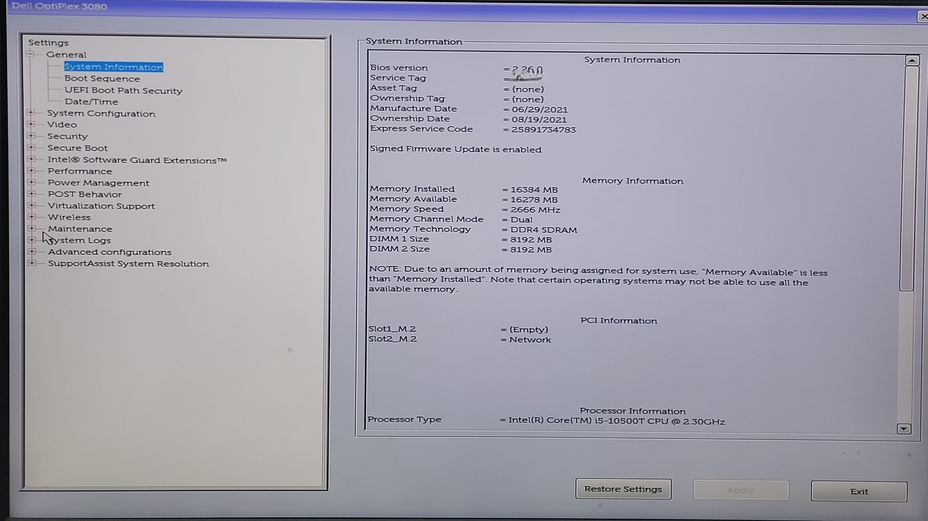Click the scroll up arrow
The width and height of the screenshot is (928, 521).
click(912, 60)
